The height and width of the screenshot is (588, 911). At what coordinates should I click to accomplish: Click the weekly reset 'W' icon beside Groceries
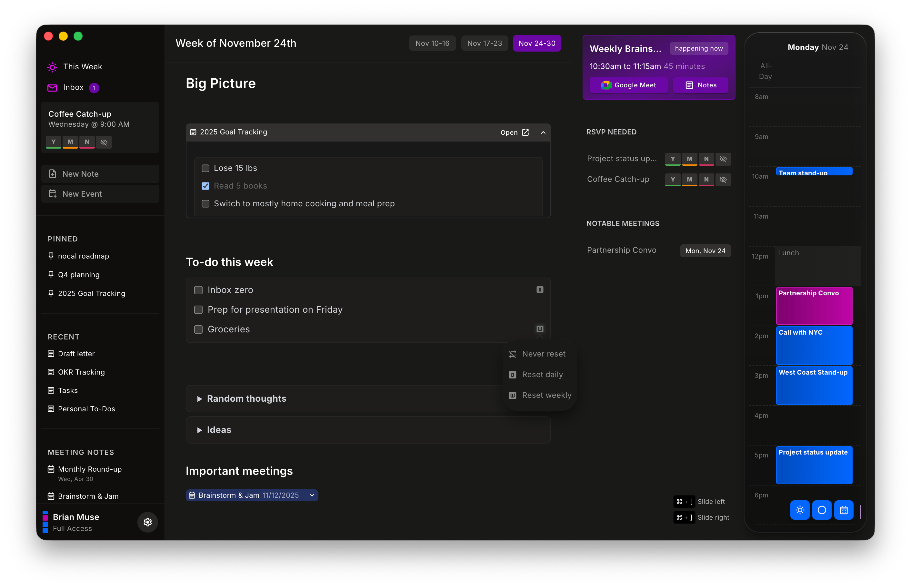[540, 329]
